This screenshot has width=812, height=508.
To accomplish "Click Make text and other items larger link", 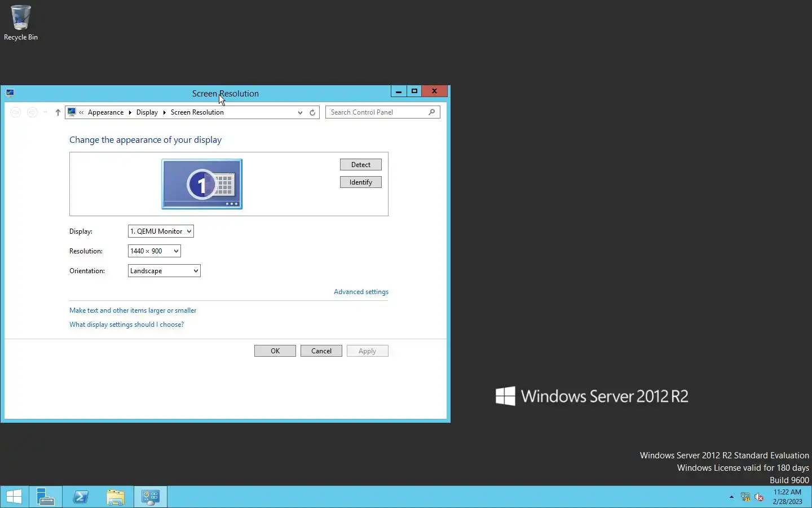I will [133, 310].
